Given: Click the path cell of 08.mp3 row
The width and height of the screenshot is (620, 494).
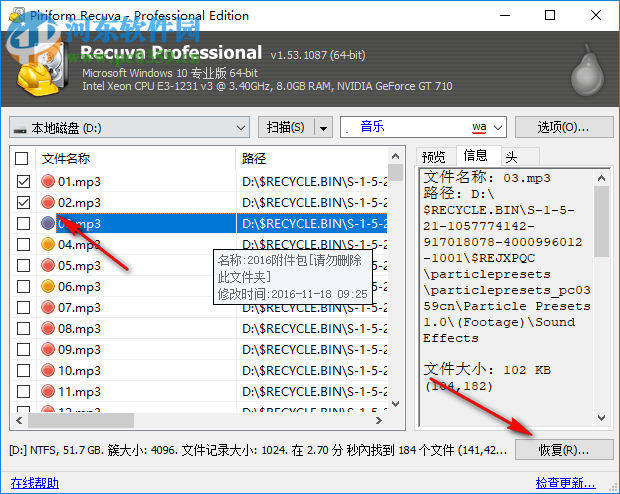Looking at the screenshot, I should pos(312,328).
